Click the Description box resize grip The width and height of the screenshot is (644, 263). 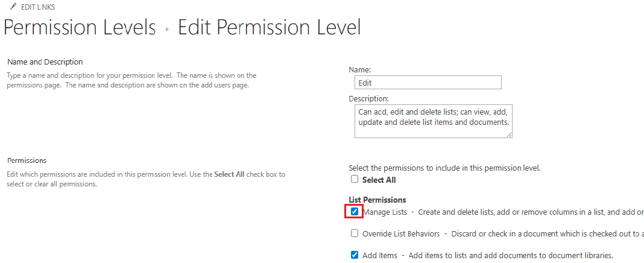[x=509, y=135]
